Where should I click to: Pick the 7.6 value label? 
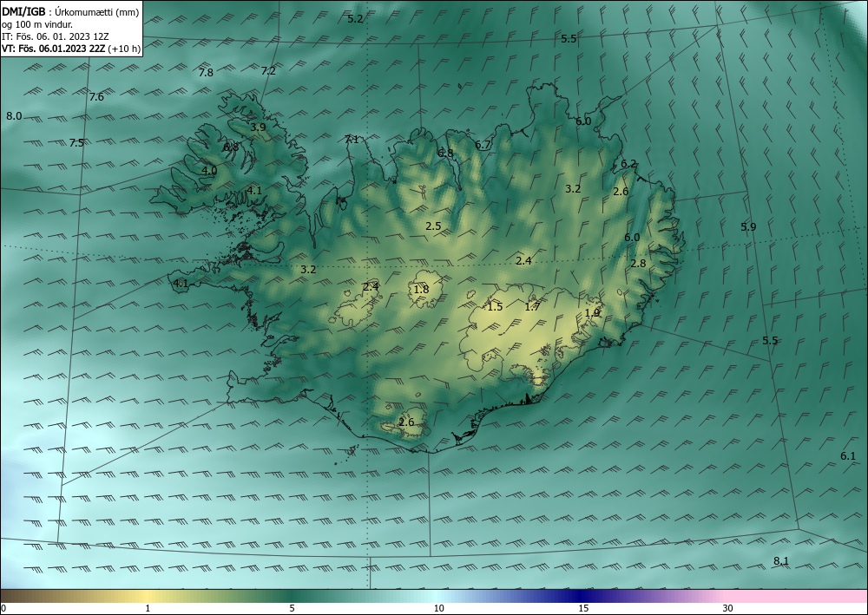96,97
